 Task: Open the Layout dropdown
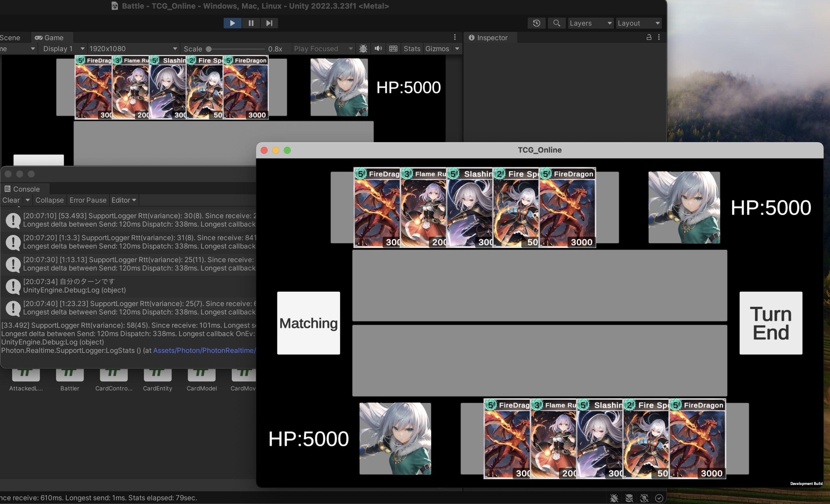[x=638, y=23]
